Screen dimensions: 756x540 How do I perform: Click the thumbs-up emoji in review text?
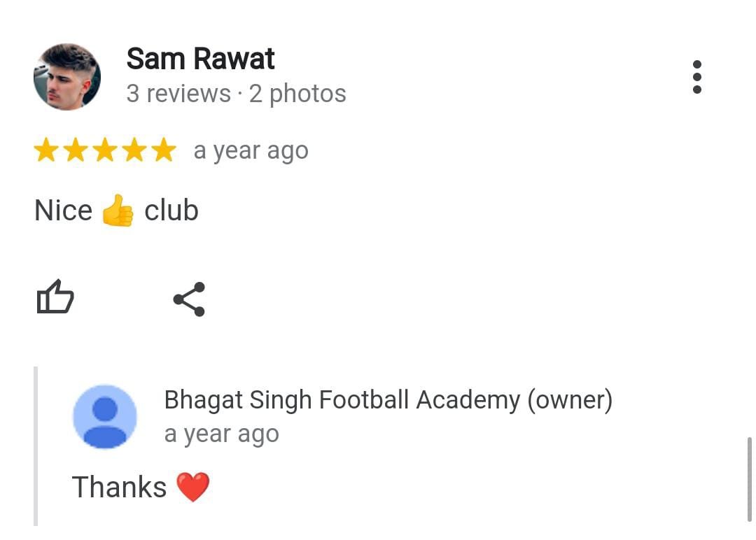[x=118, y=211]
